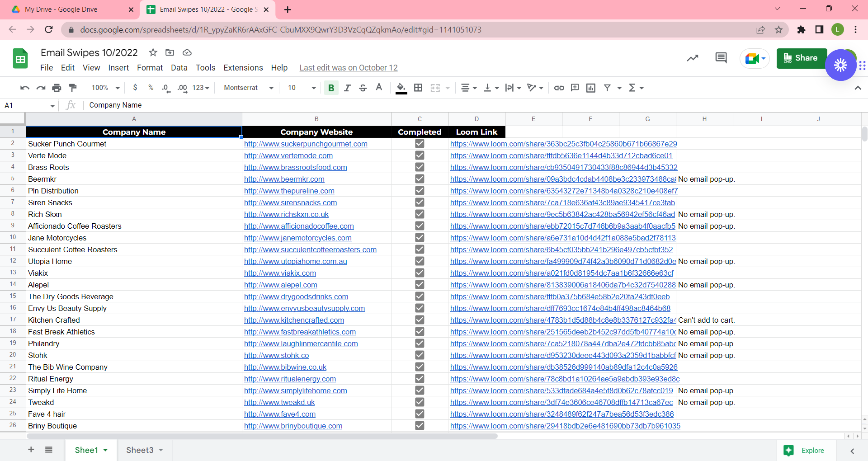Open the comment history icon
Screen dimensions: 868x461
click(721, 58)
